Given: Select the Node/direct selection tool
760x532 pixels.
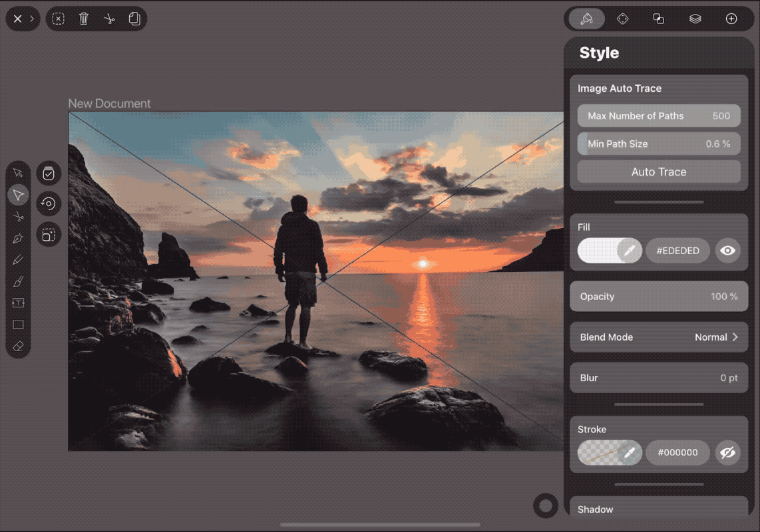Looking at the screenshot, I should pos(19,195).
